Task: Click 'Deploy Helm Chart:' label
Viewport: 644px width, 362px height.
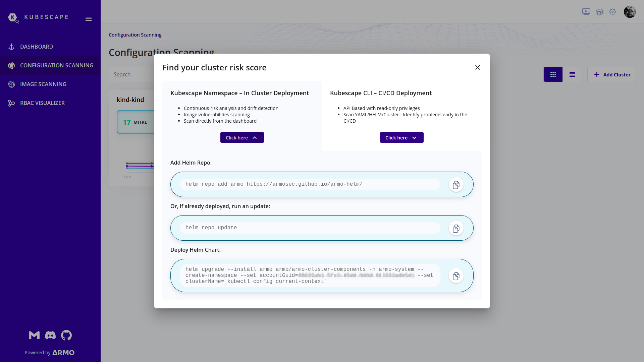Action: coord(195,250)
